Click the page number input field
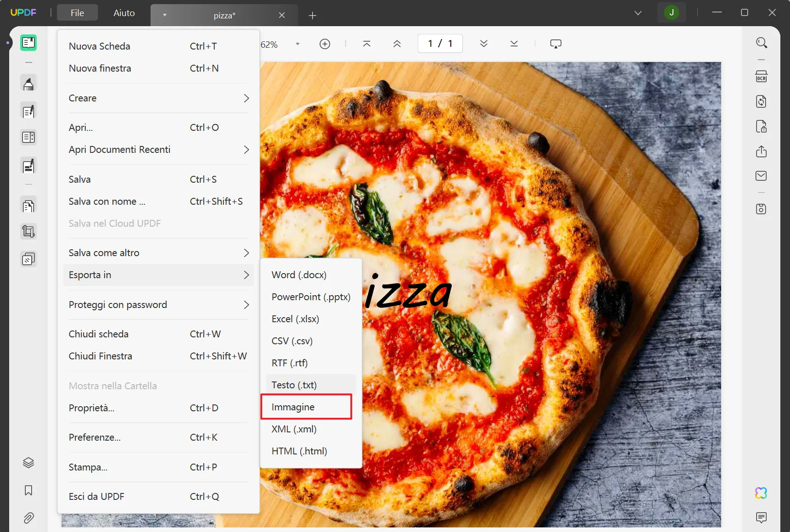Screen dimensions: 790x532 [x=440, y=44]
